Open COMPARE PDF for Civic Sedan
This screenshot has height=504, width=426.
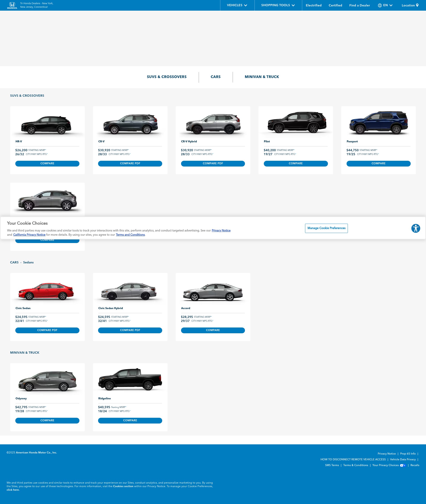(x=47, y=330)
